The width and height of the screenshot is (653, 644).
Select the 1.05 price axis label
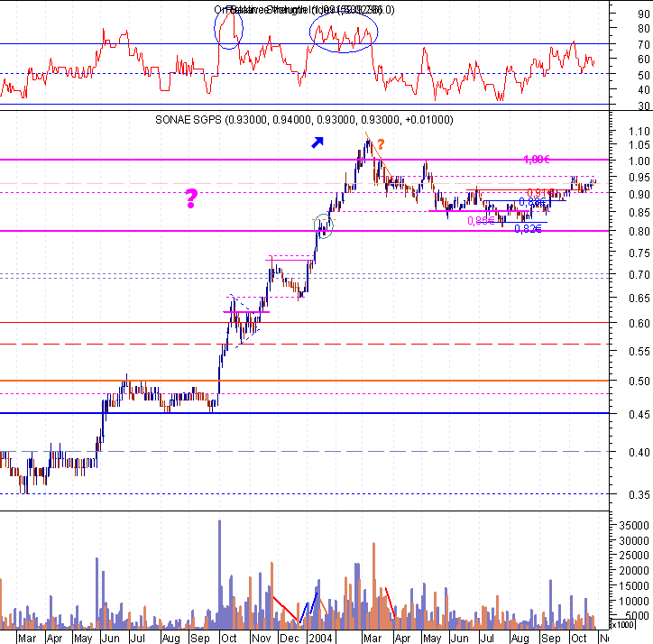[639, 145]
